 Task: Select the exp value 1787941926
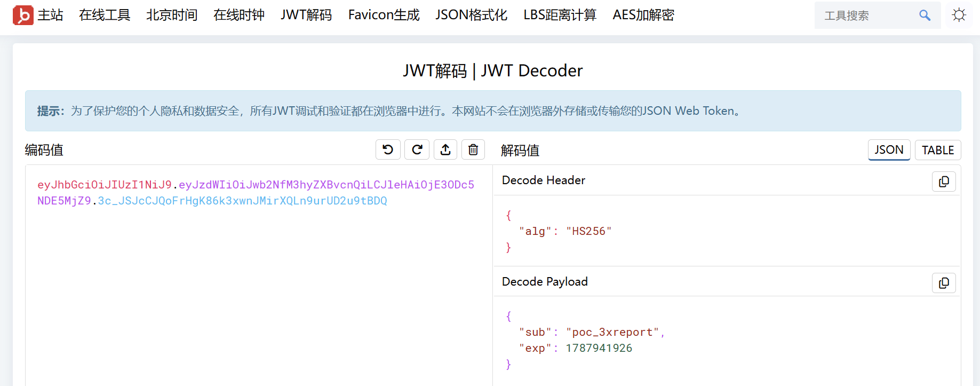click(x=599, y=348)
